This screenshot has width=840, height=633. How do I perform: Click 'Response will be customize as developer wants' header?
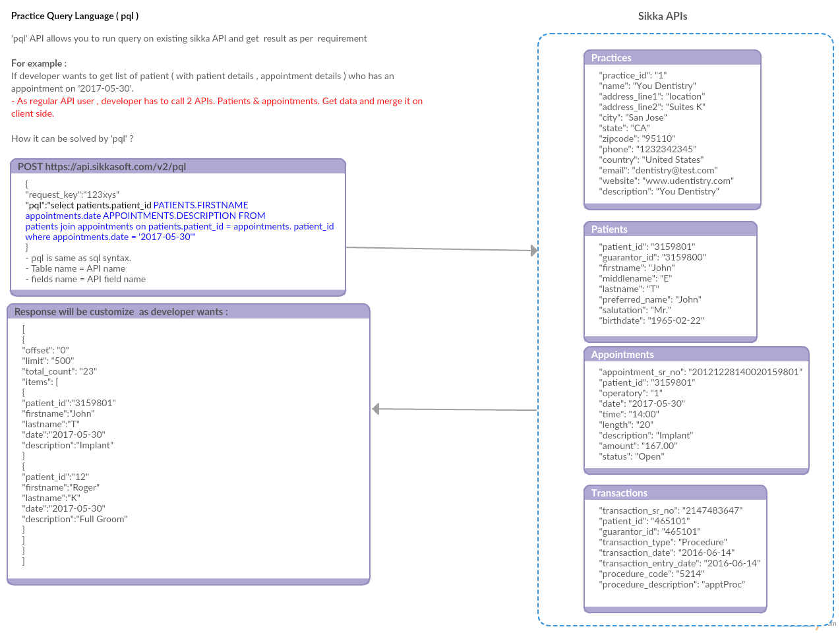tap(189, 311)
